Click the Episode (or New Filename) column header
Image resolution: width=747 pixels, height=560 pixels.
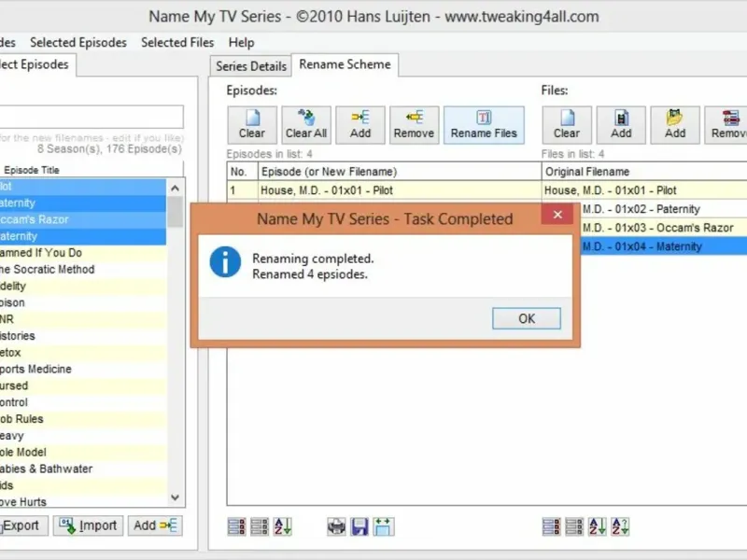pyautogui.click(x=400, y=172)
